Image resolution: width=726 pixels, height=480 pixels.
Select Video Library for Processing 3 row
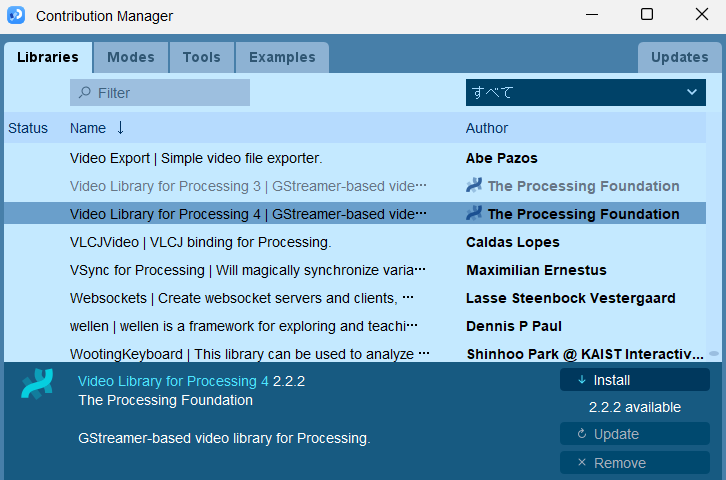pos(355,186)
